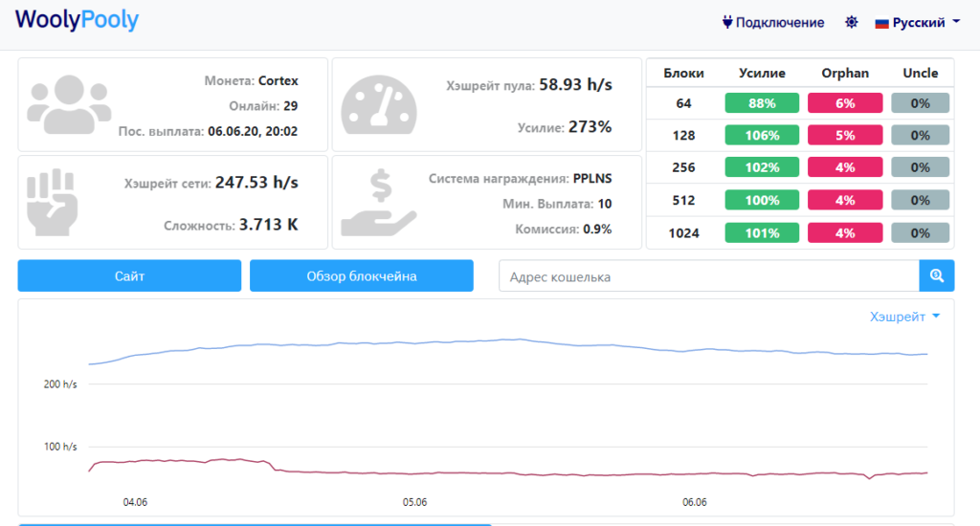980x526 pixels.
Task: Click the 200 h/s axis label
Action: [60, 384]
